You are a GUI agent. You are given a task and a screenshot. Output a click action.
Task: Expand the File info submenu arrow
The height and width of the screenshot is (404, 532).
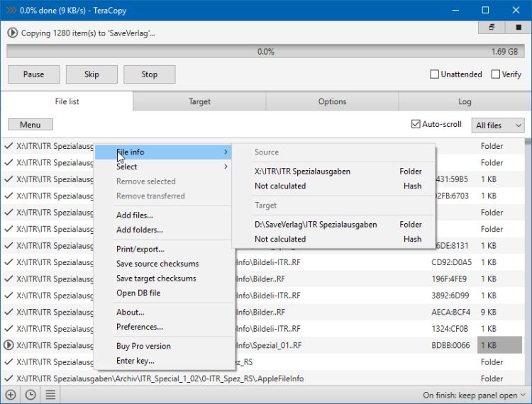(x=226, y=152)
